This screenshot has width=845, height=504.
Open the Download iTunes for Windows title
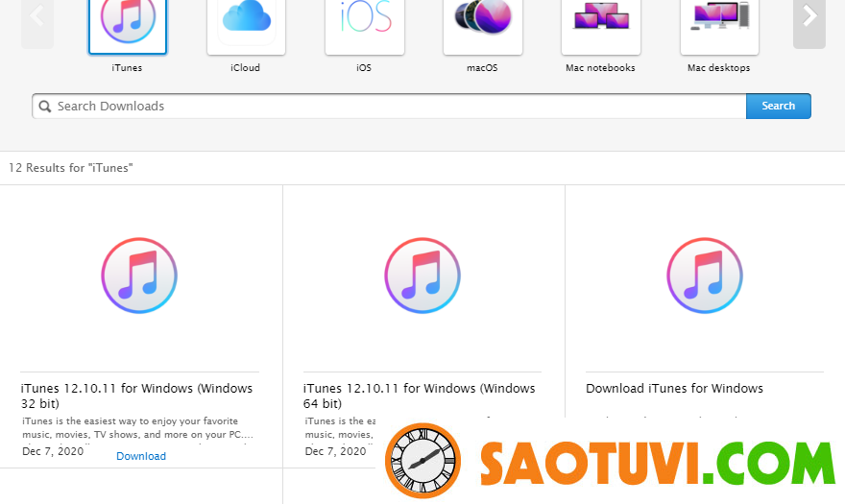click(x=674, y=389)
